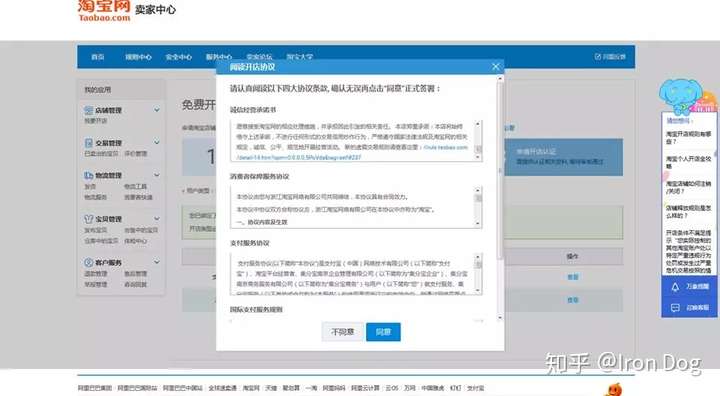The height and width of the screenshot is (396, 720).
Task: Open 卖家论坛 in the navigation bar
Action: pyautogui.click(x=259, y=57)
